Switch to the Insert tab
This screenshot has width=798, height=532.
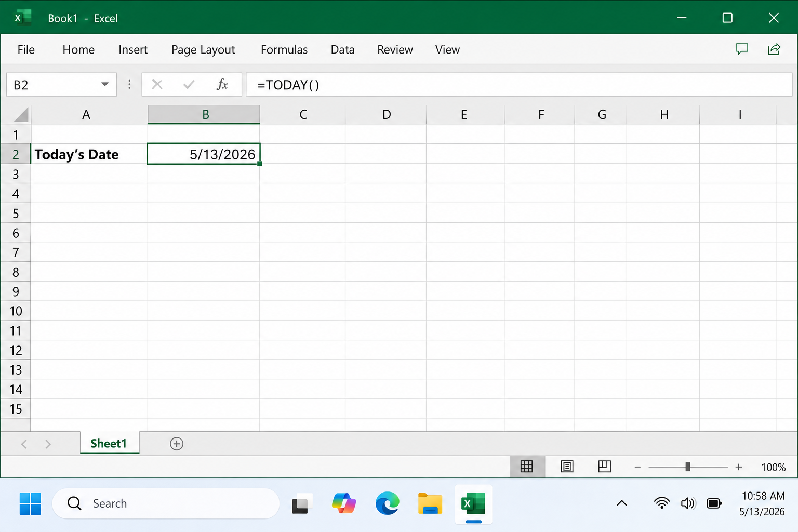coord(133,49)
